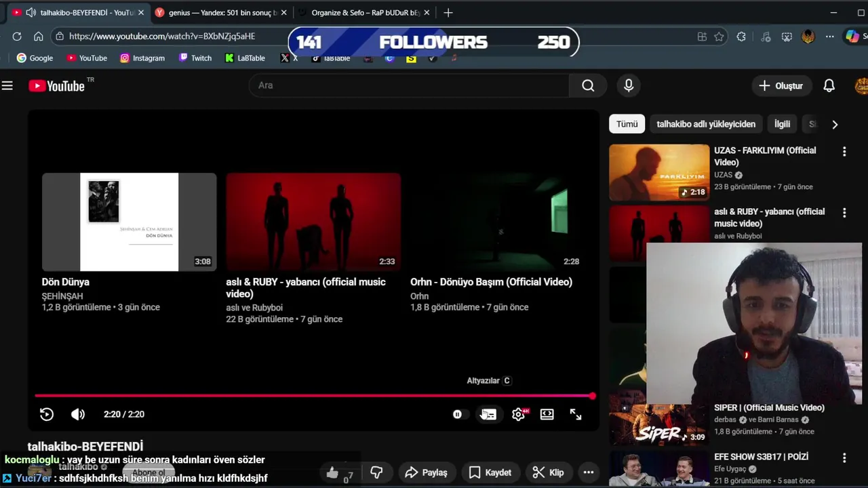This screenshot has width=868, height=488.
Task: Open the Instagram bookmark
Action: pos(142,58)
